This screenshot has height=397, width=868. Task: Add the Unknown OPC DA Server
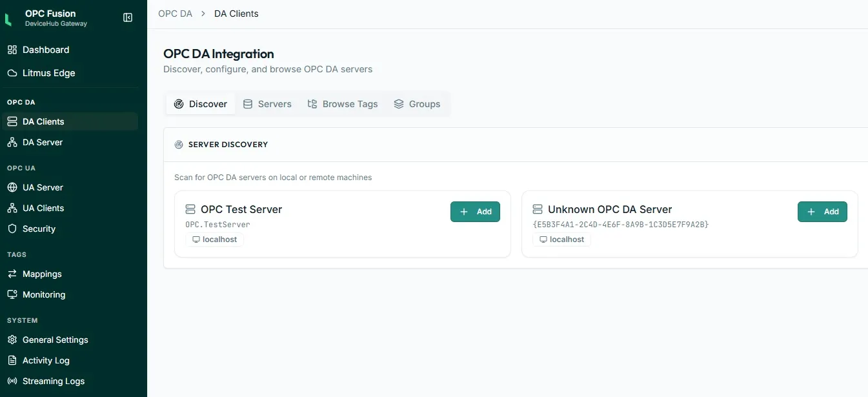tap(822, 212)
